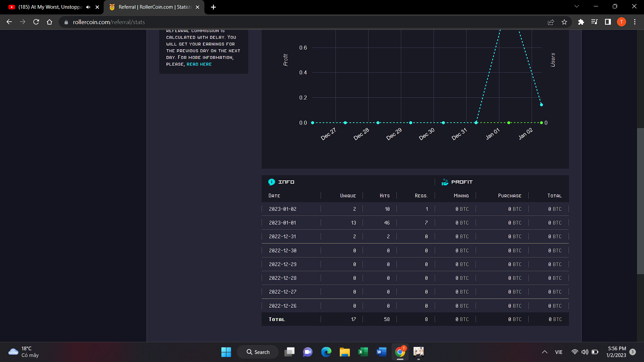Mute the YouTube tab audio

tap(88, 7)
